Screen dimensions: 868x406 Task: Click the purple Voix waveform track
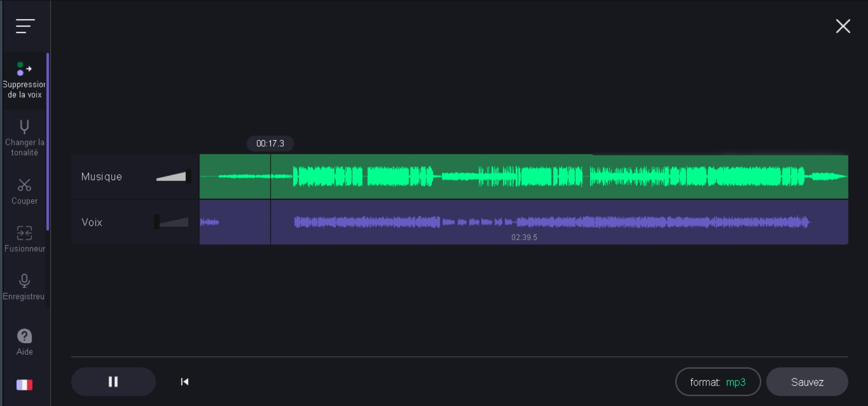click(x=524, y=222)
